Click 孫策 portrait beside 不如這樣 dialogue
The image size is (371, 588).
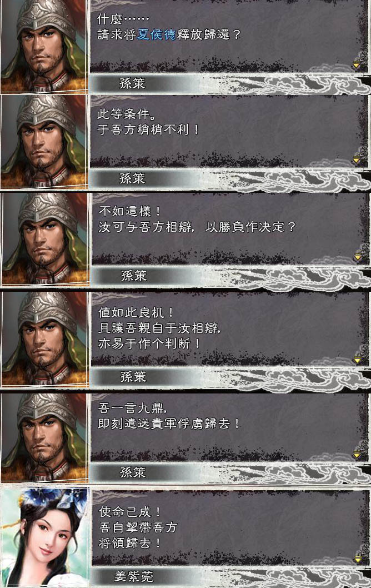46,239
